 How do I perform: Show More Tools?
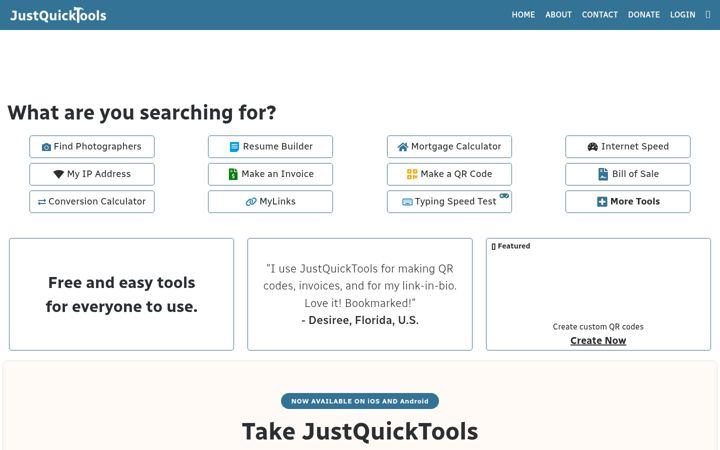click(628, 202)
